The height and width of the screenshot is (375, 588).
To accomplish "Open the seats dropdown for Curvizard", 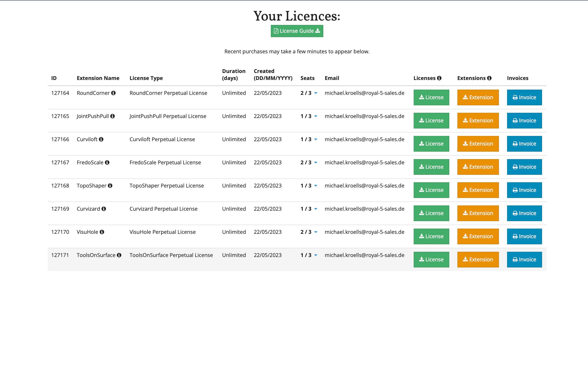I will pyautogui.click(x=315, y=209).
